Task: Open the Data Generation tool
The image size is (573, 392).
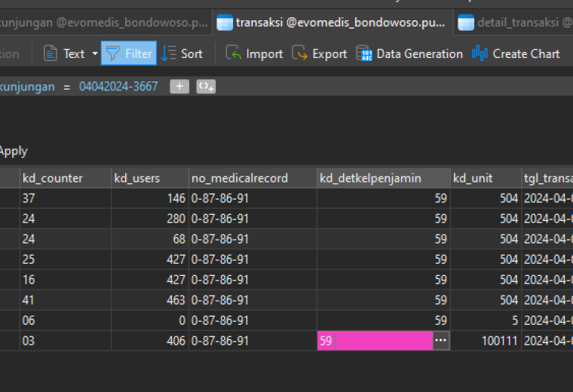Action: pos(409,54)
